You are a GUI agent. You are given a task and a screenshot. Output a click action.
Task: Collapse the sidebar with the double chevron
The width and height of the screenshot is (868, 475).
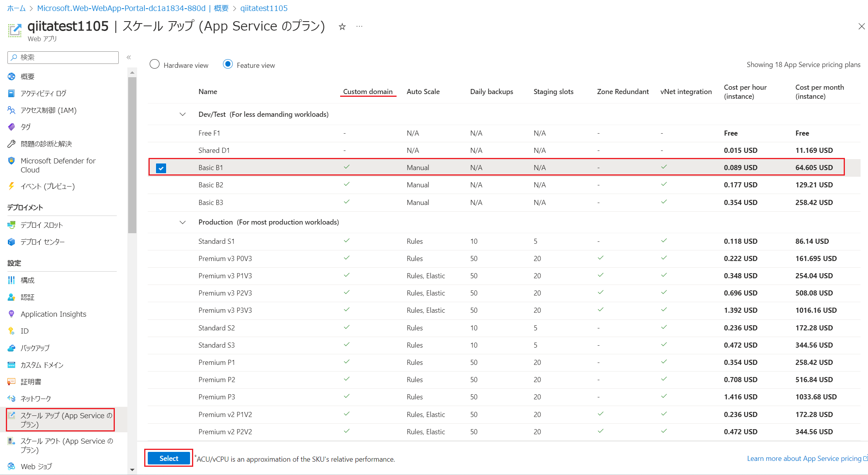tap(129, 57)
